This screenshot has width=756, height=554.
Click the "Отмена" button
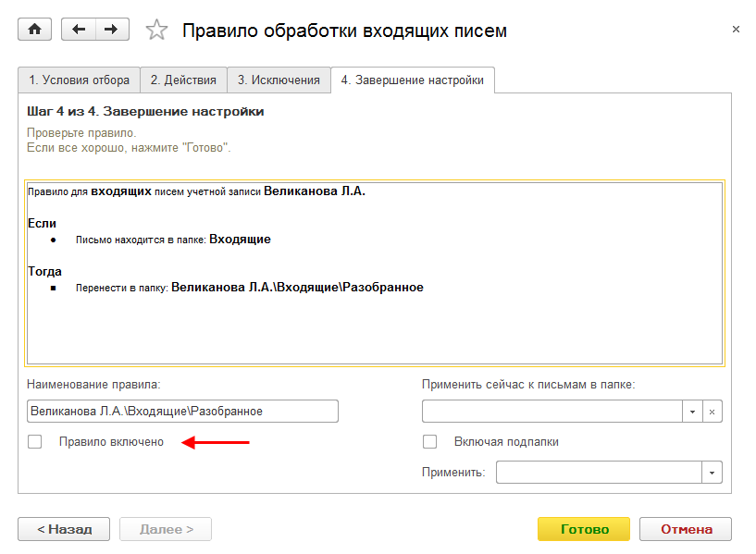686,529
